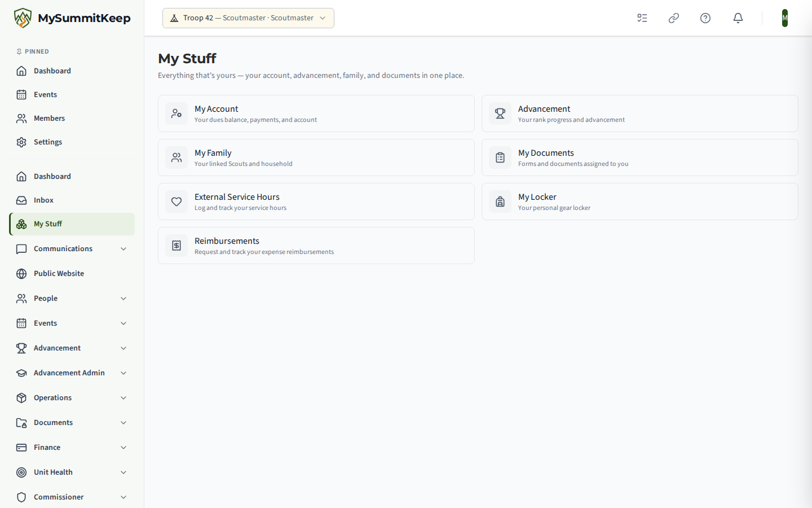Open the Troop 42 Scoutmaster unit switcher
812x508 pixels.
click(248, 18)
